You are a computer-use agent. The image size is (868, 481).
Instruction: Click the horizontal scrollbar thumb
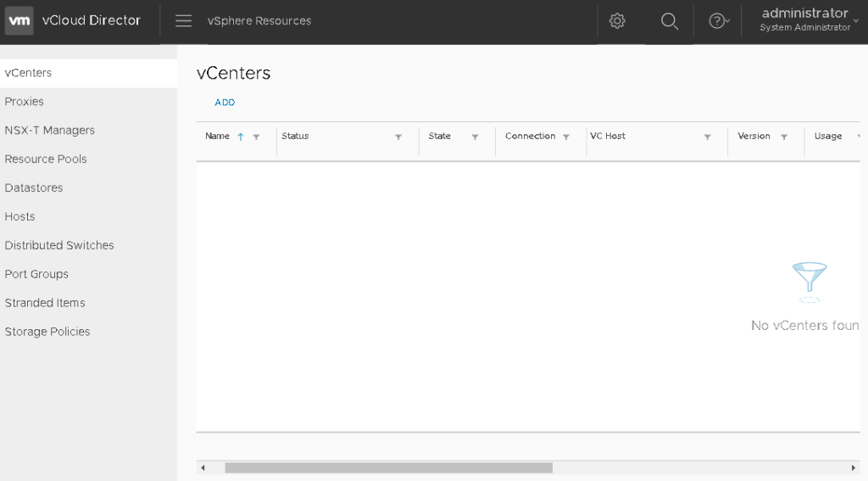pyautogui.click(x=388, y=467)
